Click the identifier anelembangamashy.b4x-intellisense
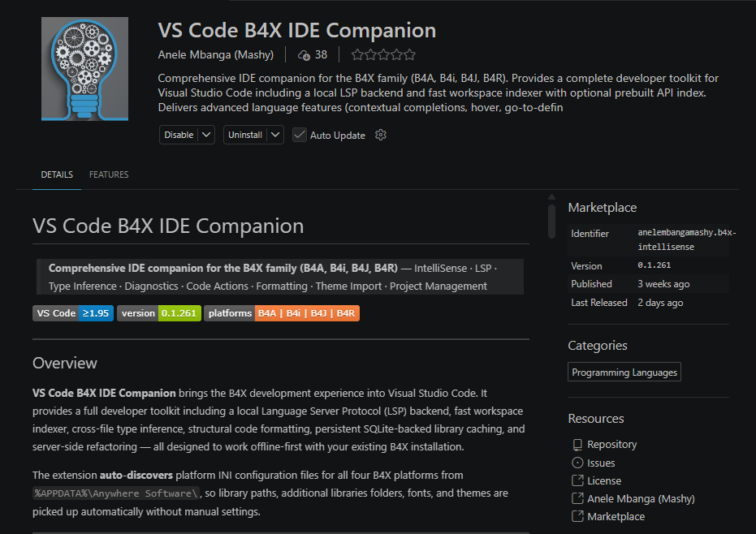The height and width of the screenshot is (534, 756). tap(687, 239)
